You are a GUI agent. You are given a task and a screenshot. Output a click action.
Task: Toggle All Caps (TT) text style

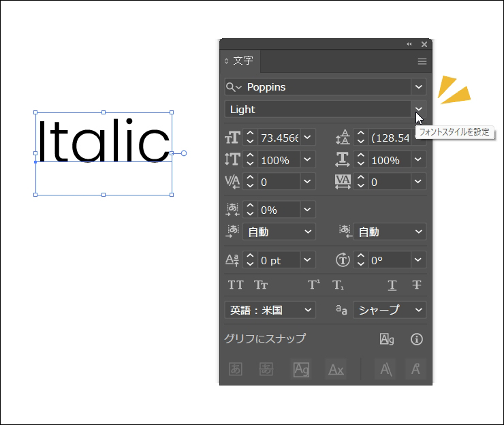pos(236,285)
